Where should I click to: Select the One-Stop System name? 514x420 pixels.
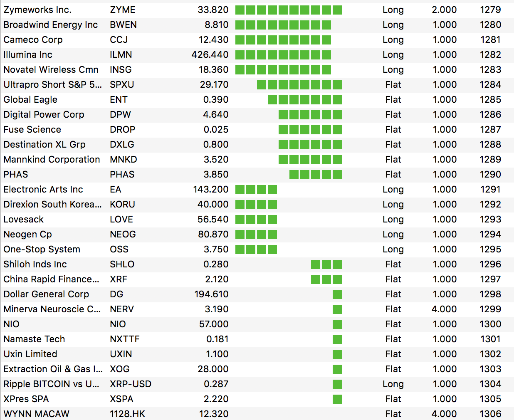(42, 249)
